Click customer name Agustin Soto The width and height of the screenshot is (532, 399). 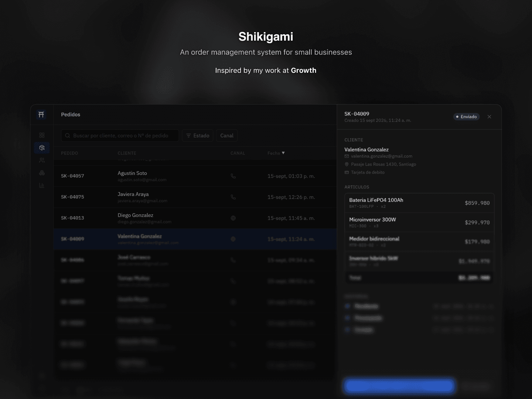(132, 173)
